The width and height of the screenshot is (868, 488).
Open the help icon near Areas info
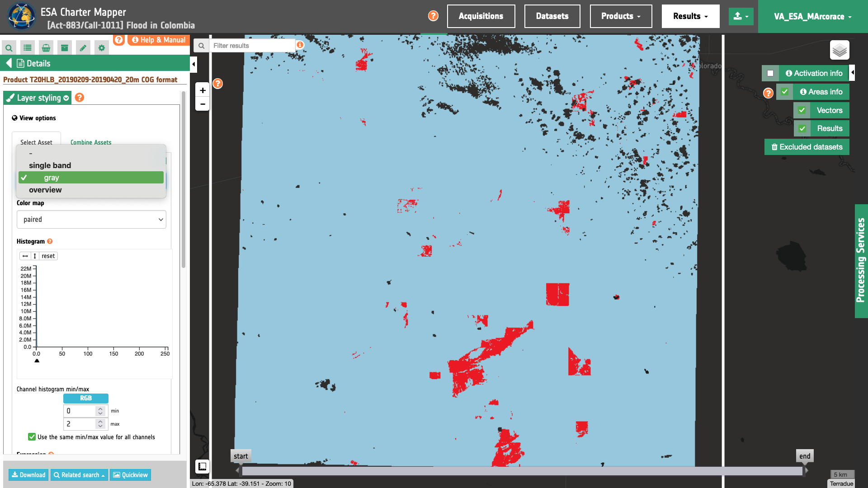click(768, 93)
